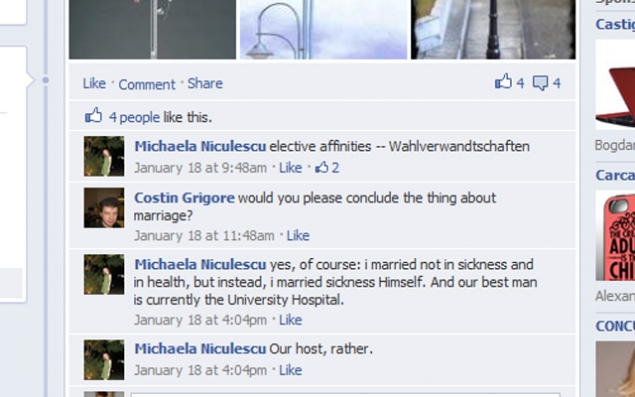Screen dimensions: 635x397
Task: Like the University Hospital comment
Action: 290,320
